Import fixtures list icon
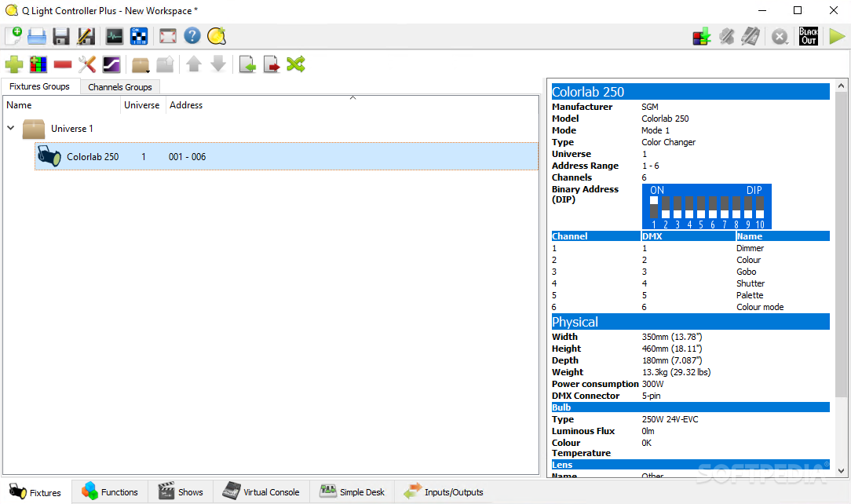Viewport: 851px width, 504px height. pyautogui.click(x=247, y=64)
